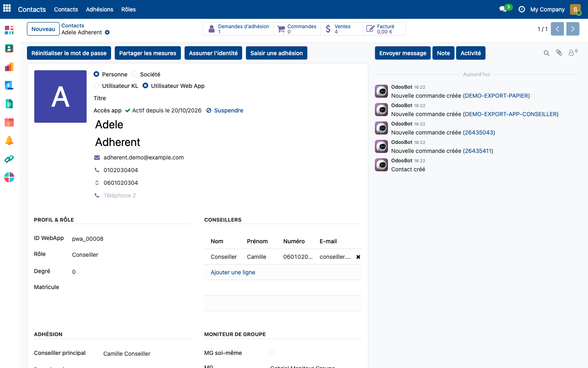Screen dimensions: 588x368
Task: Choose the Utilisateur Web App option
Action: point(145,85)
